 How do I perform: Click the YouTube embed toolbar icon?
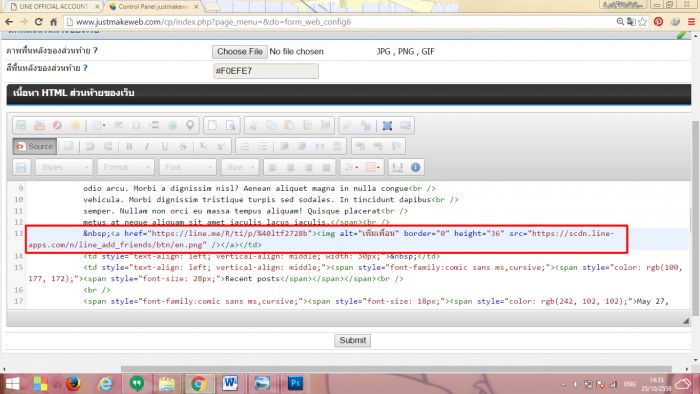tap(39, 125)
